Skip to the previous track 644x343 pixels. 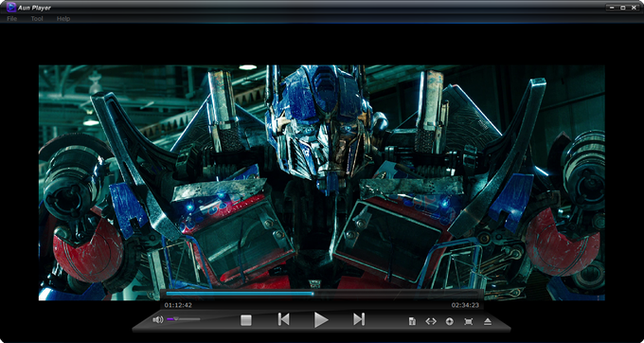coord(283,319)
